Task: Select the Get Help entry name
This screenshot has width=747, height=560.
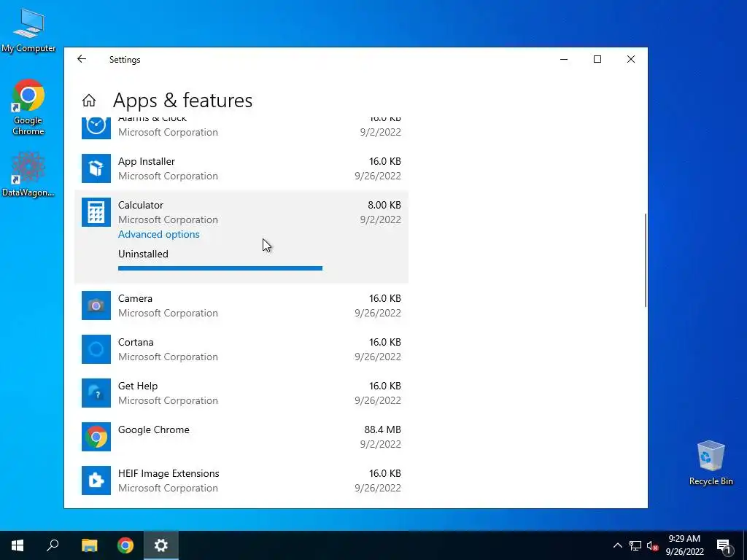Action: point(138,386)
